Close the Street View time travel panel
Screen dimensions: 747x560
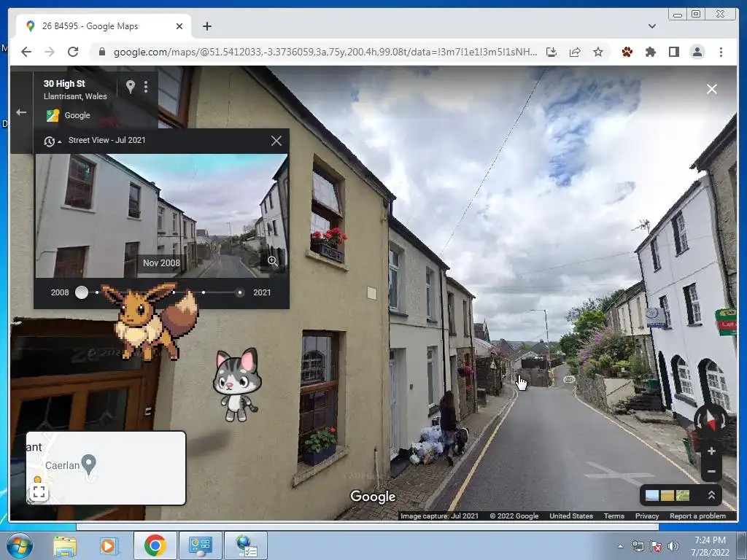(x=276, y=141)
